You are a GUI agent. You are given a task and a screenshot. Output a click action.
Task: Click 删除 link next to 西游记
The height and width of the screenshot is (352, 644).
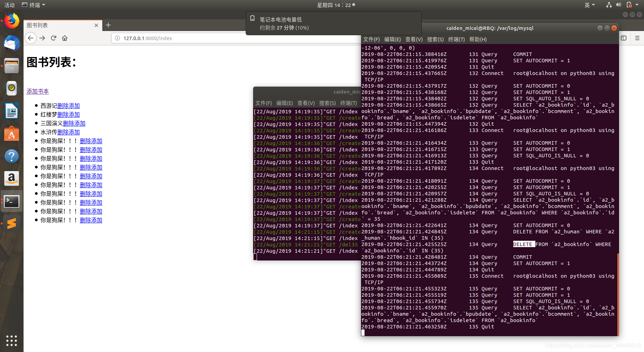click(x=63, y=106)
